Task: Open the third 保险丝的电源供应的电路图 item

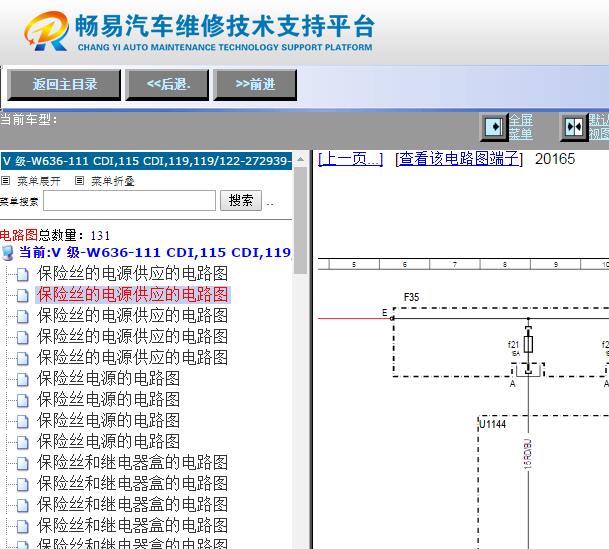Action: (x=132, y=316)
